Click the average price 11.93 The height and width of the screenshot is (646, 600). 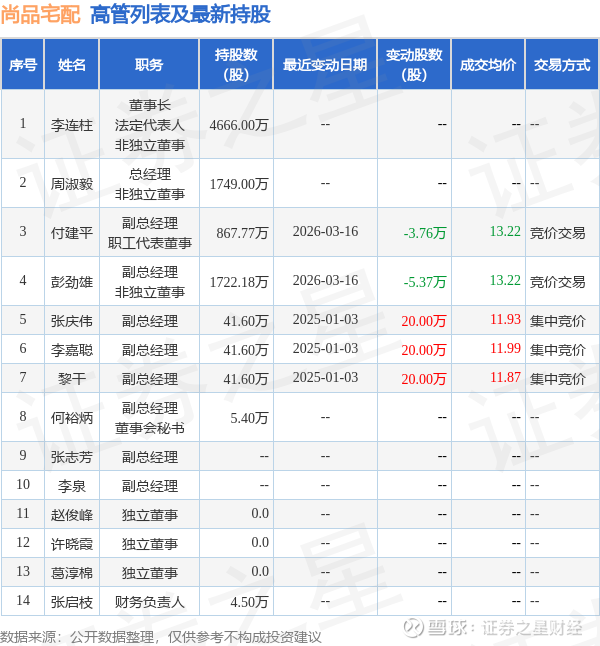tap(505, 319)
